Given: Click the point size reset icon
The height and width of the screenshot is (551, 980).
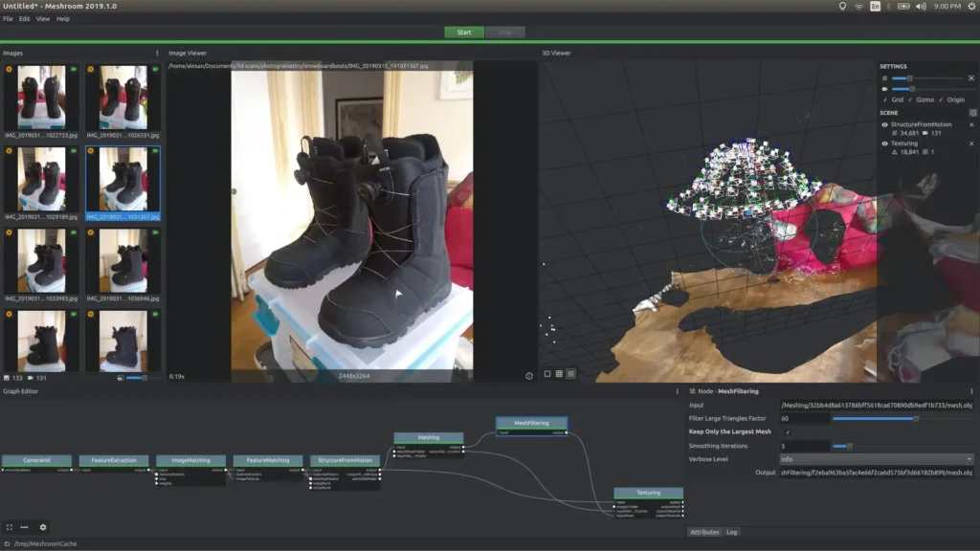Looking at the screenshot, I should pos(971,78).
